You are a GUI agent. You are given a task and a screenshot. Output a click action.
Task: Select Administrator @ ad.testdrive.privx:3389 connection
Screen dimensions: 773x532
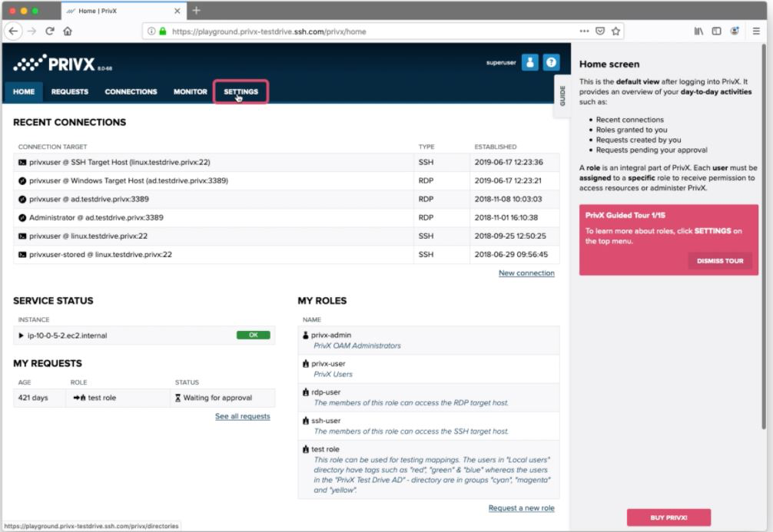click(x=96, y=218)
